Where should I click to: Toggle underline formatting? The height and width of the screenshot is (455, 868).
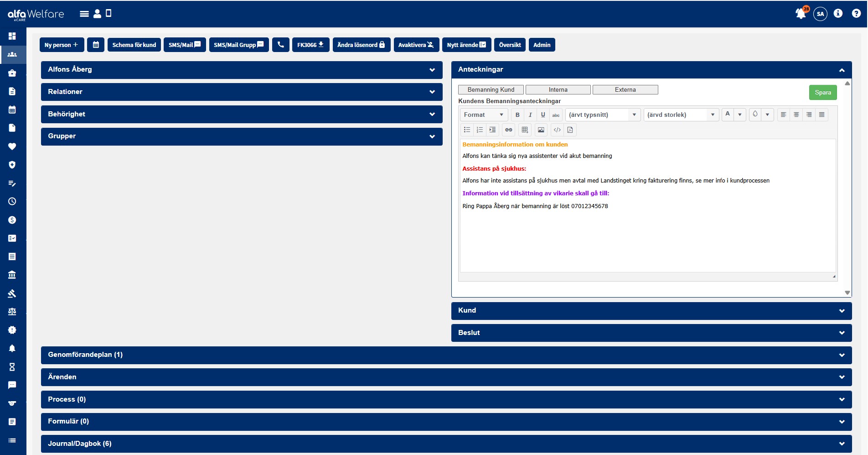click(543, 115)
